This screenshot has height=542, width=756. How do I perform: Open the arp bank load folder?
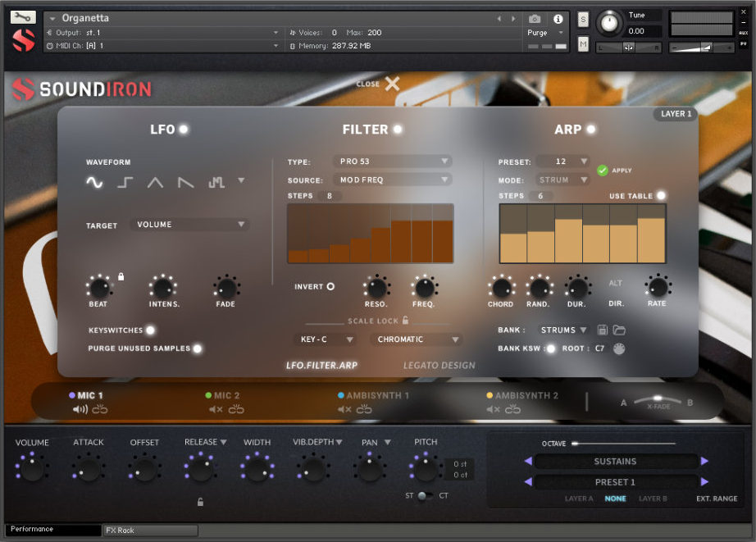(x=621, y=329)
